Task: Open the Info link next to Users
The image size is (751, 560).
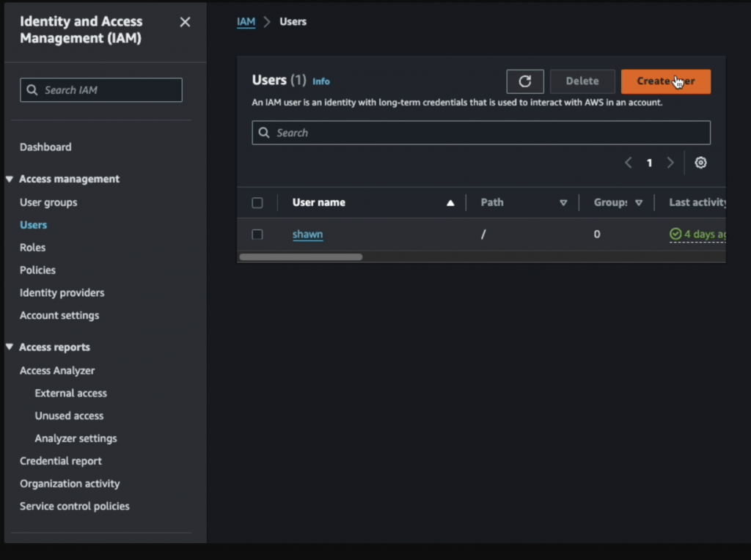Action: click(321, 81)
